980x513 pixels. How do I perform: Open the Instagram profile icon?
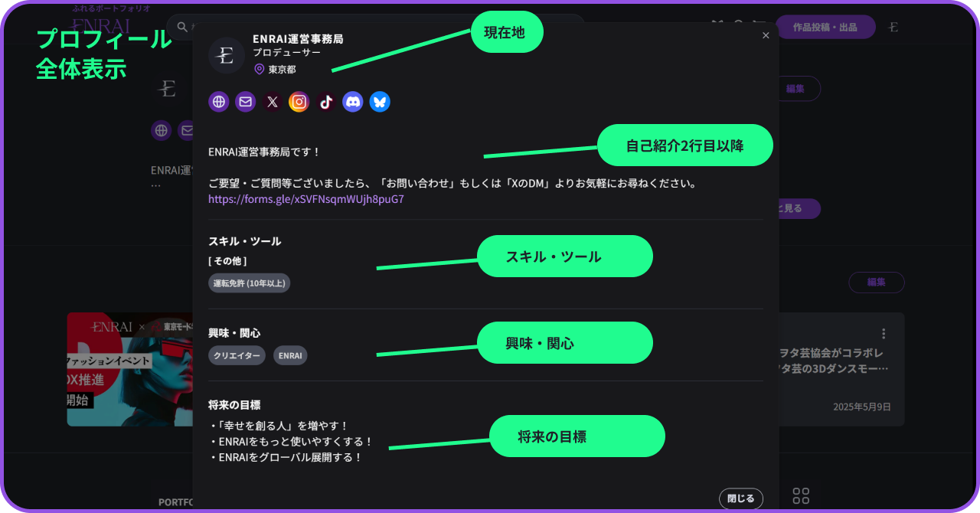click(x=299, y=101)
